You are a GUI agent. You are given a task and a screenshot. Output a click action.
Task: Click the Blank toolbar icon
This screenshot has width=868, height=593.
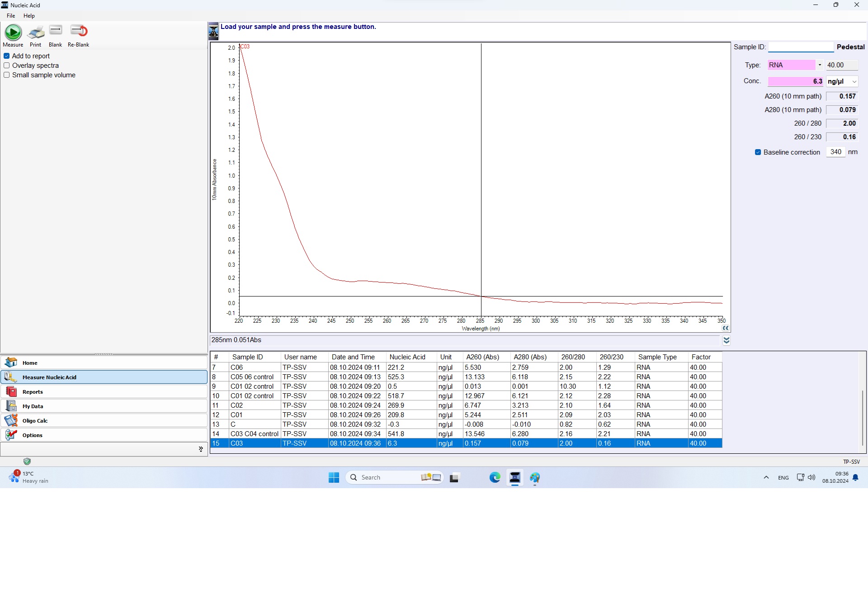click(x=56, y=31)
